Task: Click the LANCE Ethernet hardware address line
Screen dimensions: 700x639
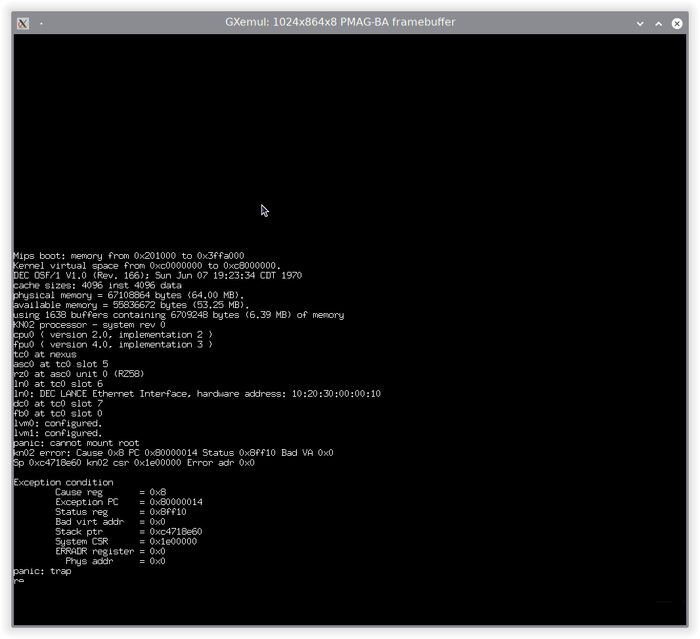Action: pos(197,394)
